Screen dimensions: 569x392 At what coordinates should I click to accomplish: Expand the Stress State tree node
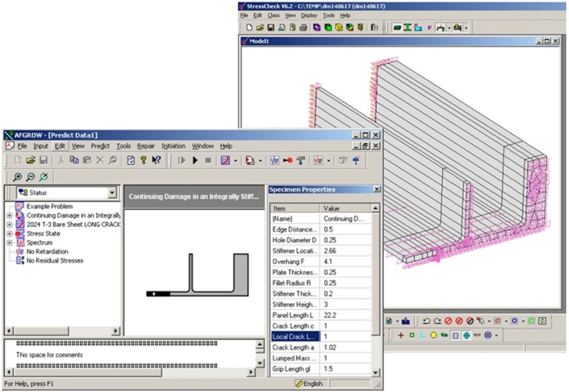coord(9,234)
